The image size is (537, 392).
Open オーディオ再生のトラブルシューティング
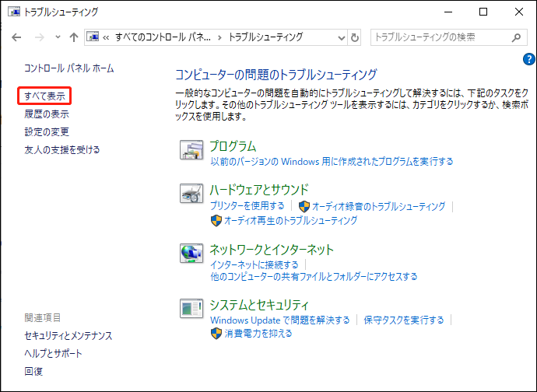(x=291, y=220)
